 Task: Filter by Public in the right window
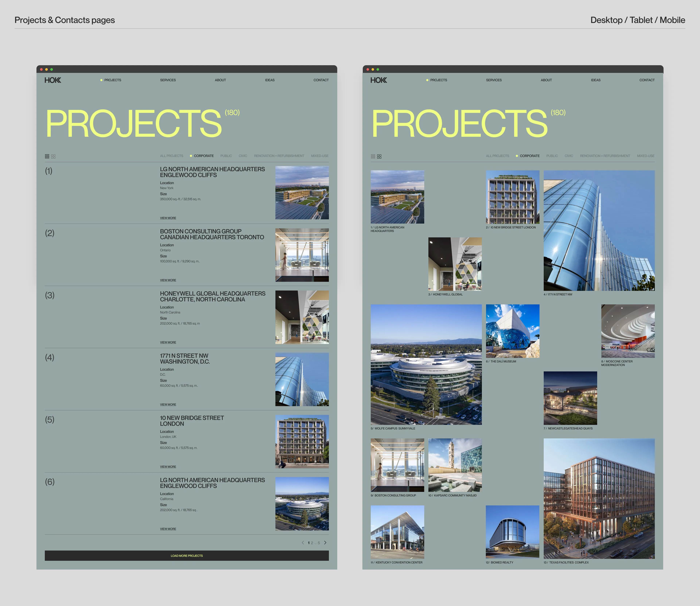coord(552,156)
